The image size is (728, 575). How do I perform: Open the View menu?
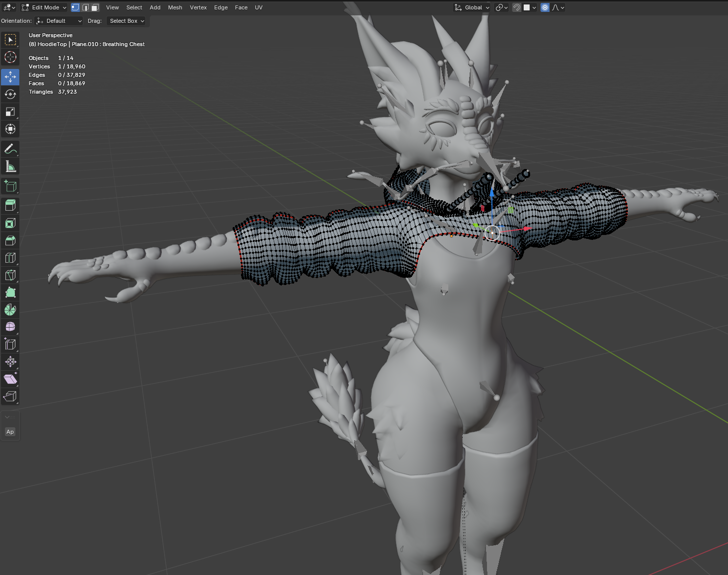pos(113,7)
